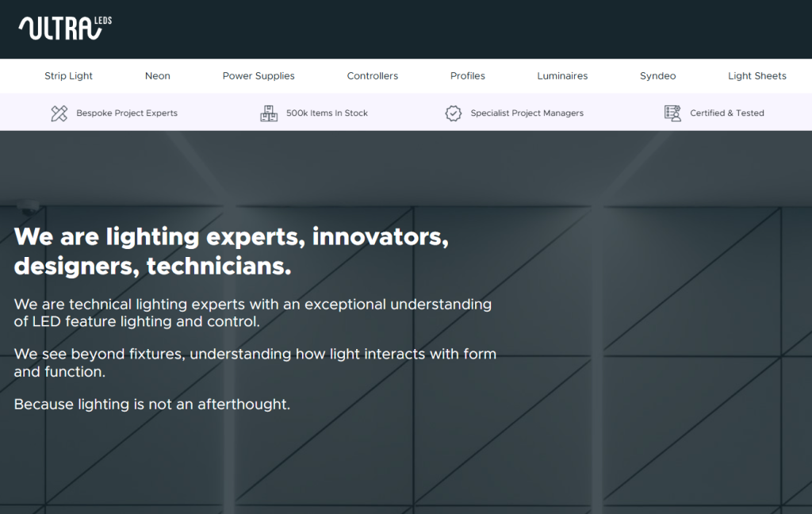Click the Ultra LEDs logo
This screenshot has width=812, height=514.
tap(65, 29)
